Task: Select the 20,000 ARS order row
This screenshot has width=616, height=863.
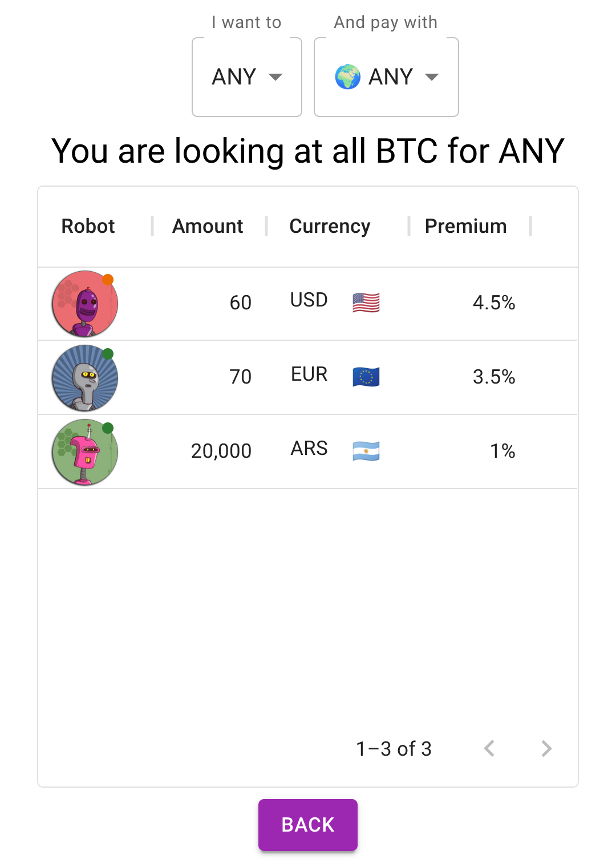Action: click(x=308, y=451)
